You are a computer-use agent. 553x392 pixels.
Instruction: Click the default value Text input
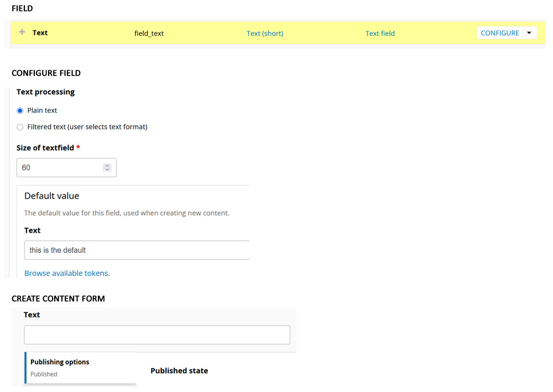click(x=137, y=250)
